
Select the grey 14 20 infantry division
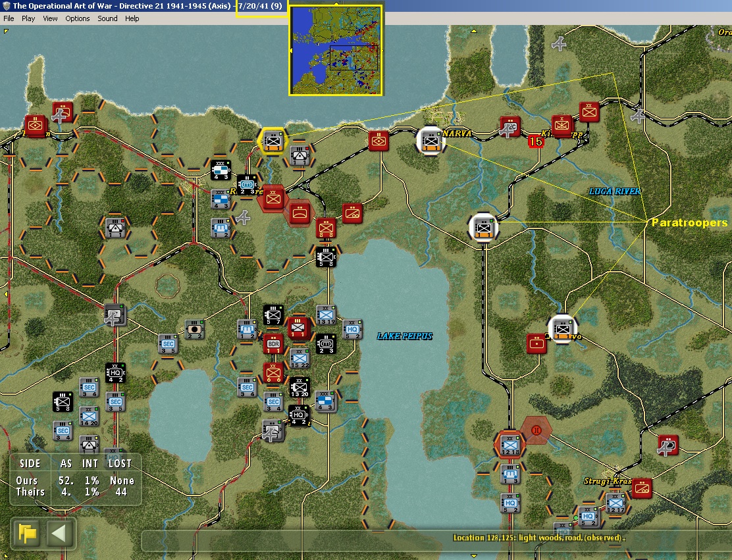tap(89, 417)
